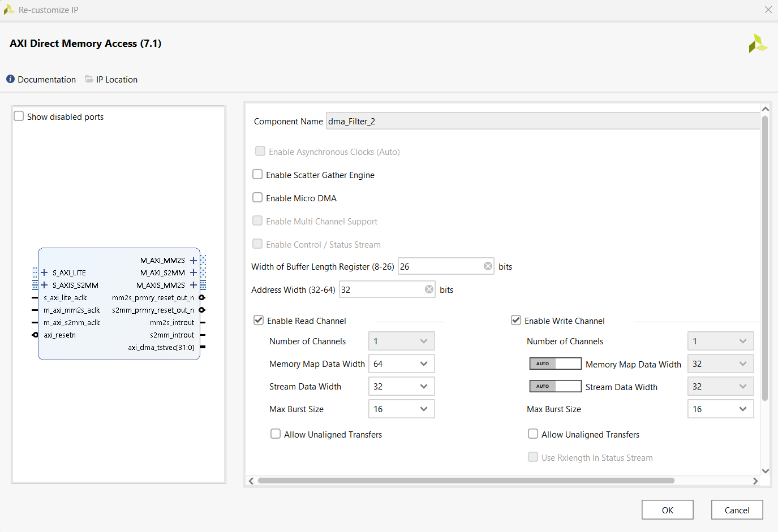Select the m_axi_s2mm_aclk port label
This screenshot has height=532, width=778.
click(x=72, y=323)
